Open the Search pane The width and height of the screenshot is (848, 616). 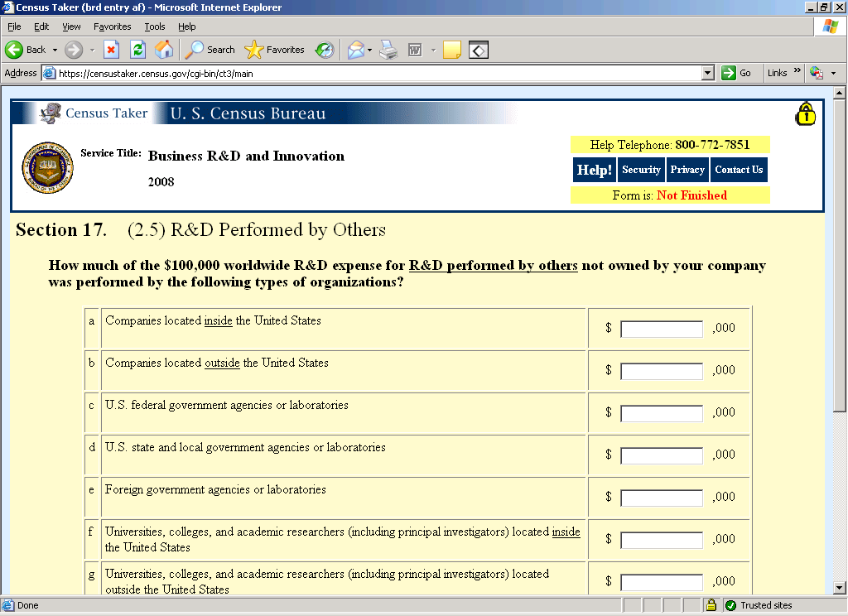coord(210,50)
